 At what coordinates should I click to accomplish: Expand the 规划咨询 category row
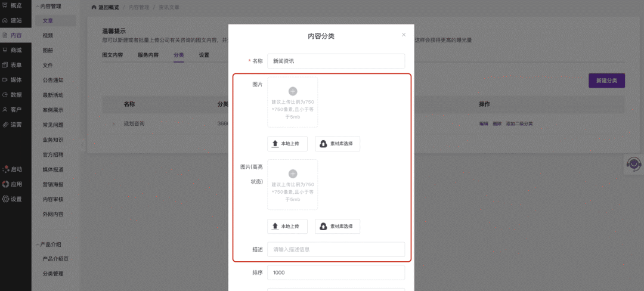(x=114, y=123)
